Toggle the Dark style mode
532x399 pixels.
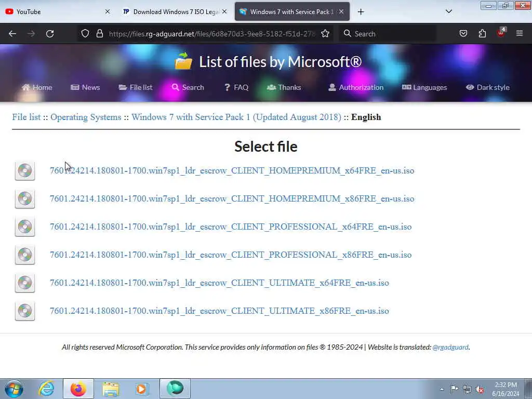tap(487, 87)
